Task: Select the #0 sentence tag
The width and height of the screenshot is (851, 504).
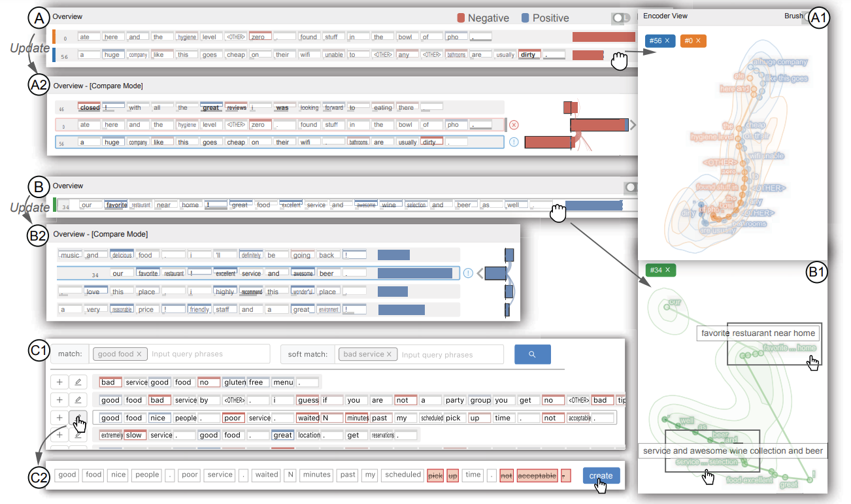Action: [x=693, y=41]
